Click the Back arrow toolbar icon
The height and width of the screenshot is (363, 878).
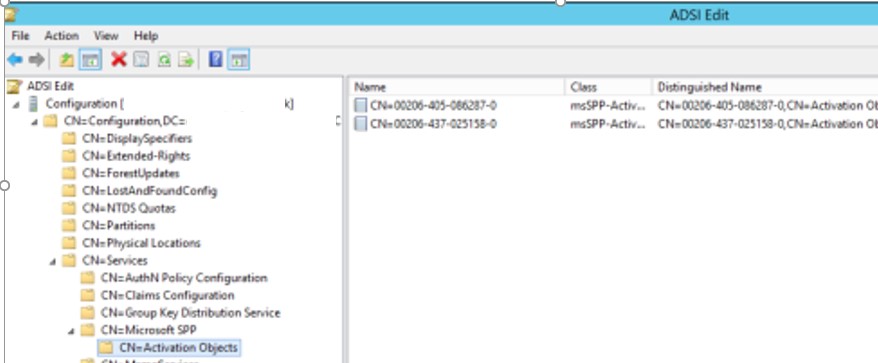coord(15,59)
